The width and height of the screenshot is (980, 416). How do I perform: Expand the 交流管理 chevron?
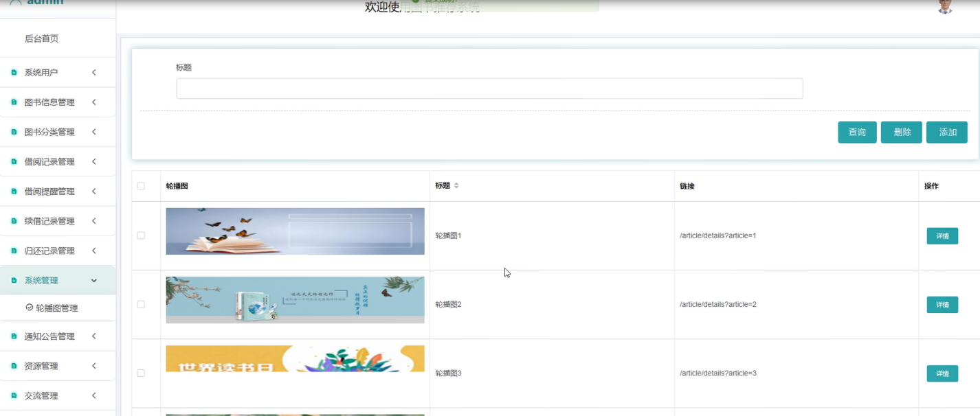point(94,395)
